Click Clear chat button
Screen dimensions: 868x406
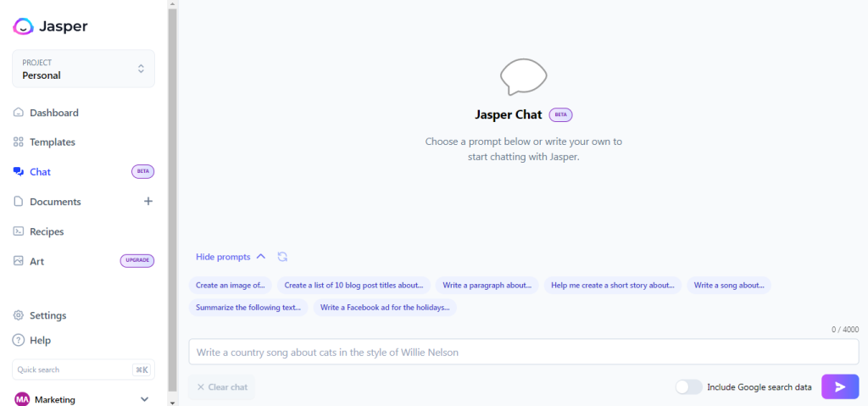[221, 387]
